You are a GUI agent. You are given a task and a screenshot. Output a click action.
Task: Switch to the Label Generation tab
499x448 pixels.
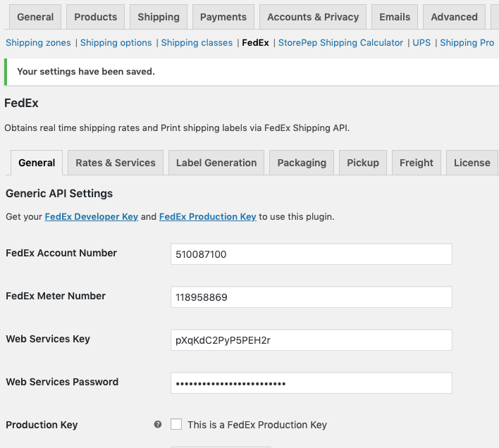coord(216,163)
